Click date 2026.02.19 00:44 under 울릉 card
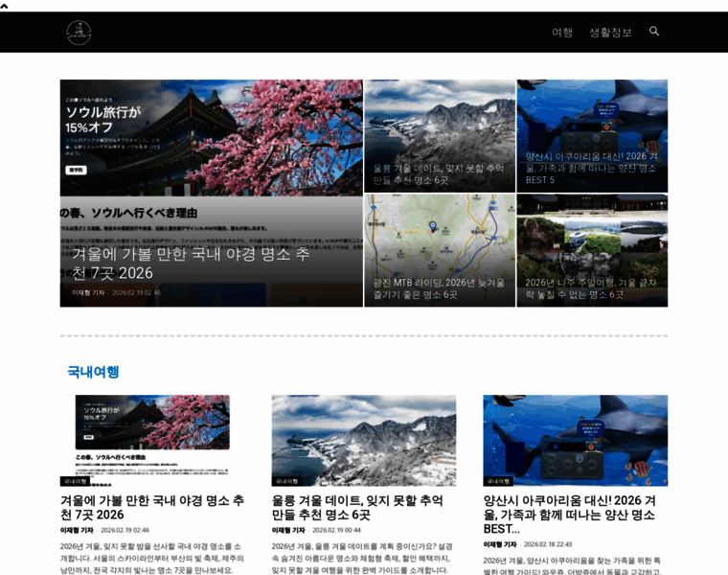The image size is (728, 575). pyautogui.click(x=336, y=530)
